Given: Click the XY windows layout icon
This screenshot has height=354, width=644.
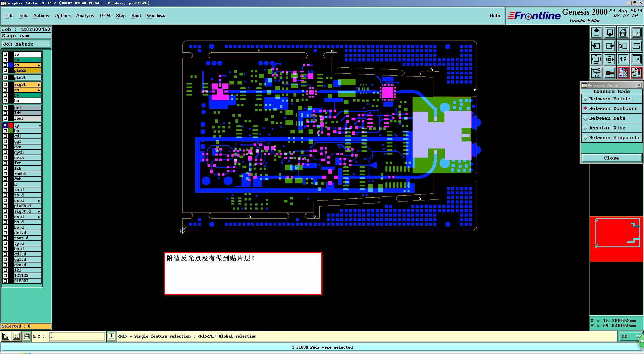Looking at the screenshot, I should point(637,33).
